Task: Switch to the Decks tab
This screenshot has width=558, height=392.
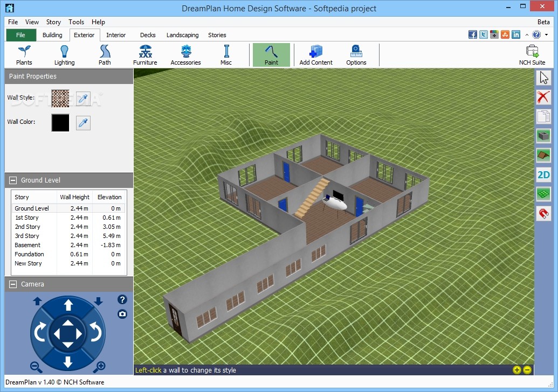Action: [148, 35]
